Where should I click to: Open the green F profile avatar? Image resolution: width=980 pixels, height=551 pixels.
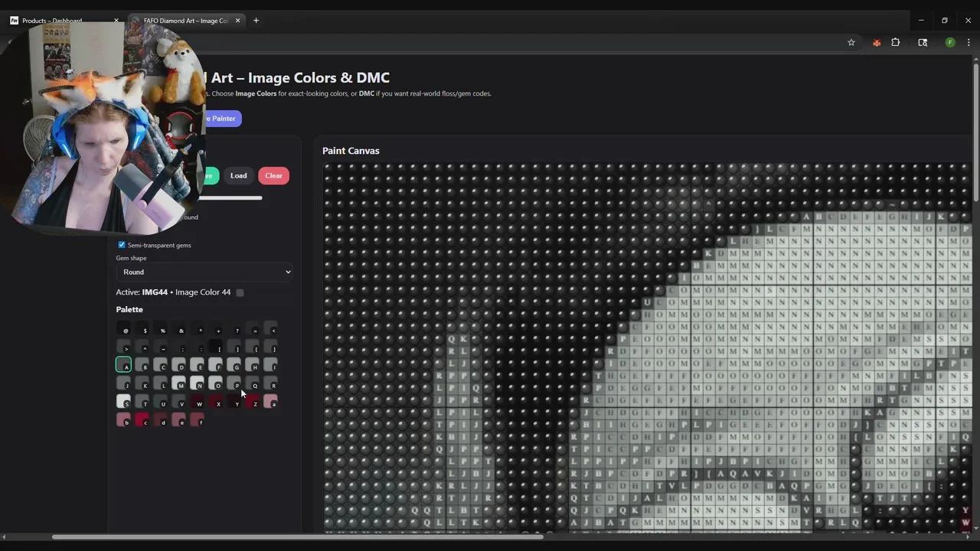950,43
